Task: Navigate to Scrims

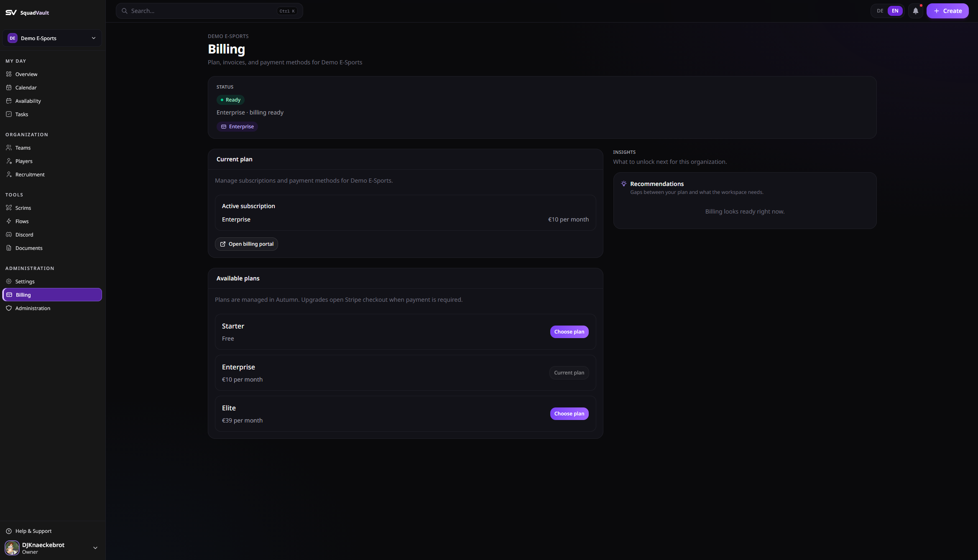Action: coord(52,208)
